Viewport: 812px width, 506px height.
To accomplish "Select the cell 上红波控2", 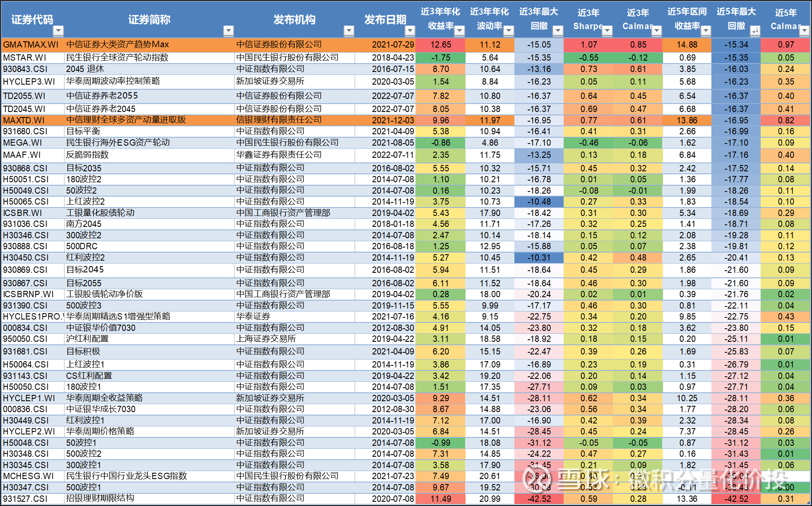I will coord(149,202).
